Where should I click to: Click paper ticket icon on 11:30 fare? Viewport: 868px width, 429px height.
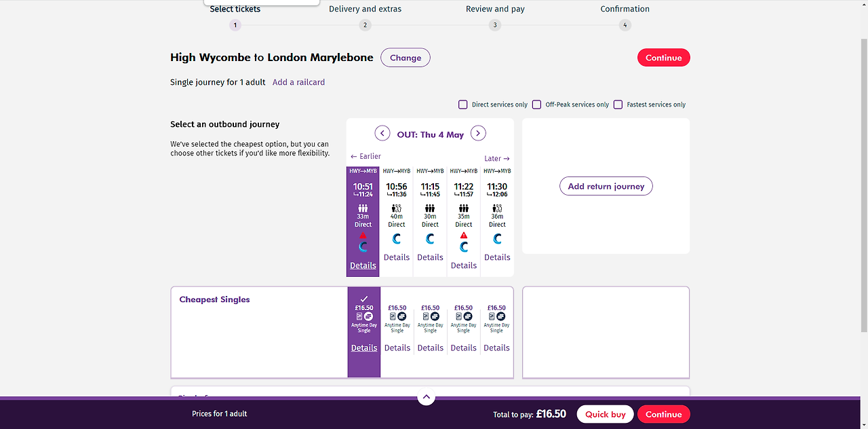[x=501, y=316]
